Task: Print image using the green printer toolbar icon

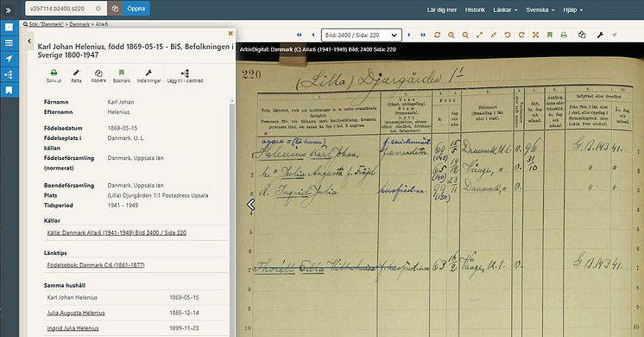Action: (x=564, y=35)
